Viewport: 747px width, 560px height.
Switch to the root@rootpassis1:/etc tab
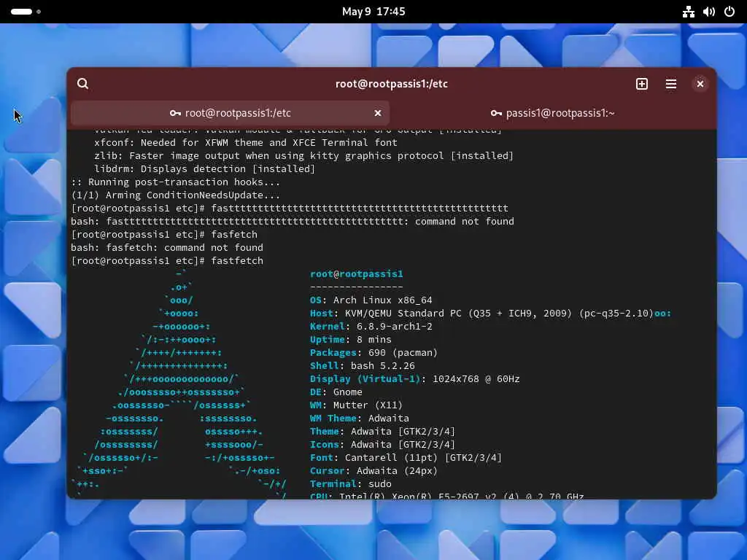pos(230,113)
